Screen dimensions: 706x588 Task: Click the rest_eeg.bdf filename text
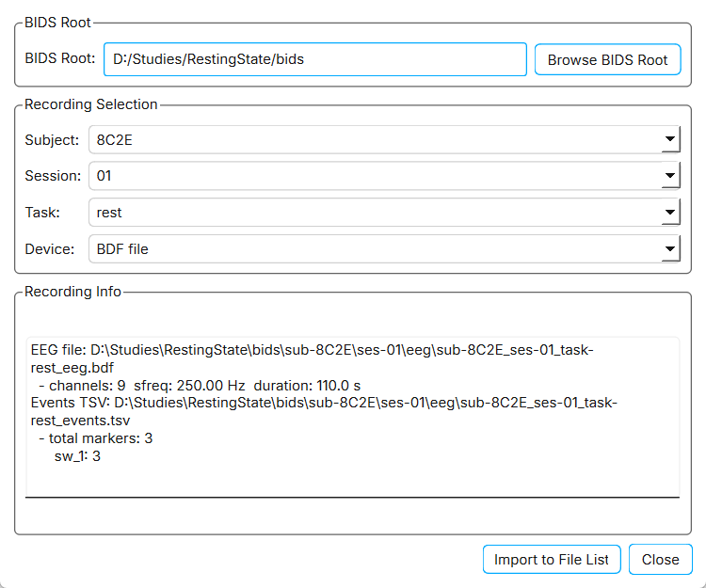coord(72,368)
